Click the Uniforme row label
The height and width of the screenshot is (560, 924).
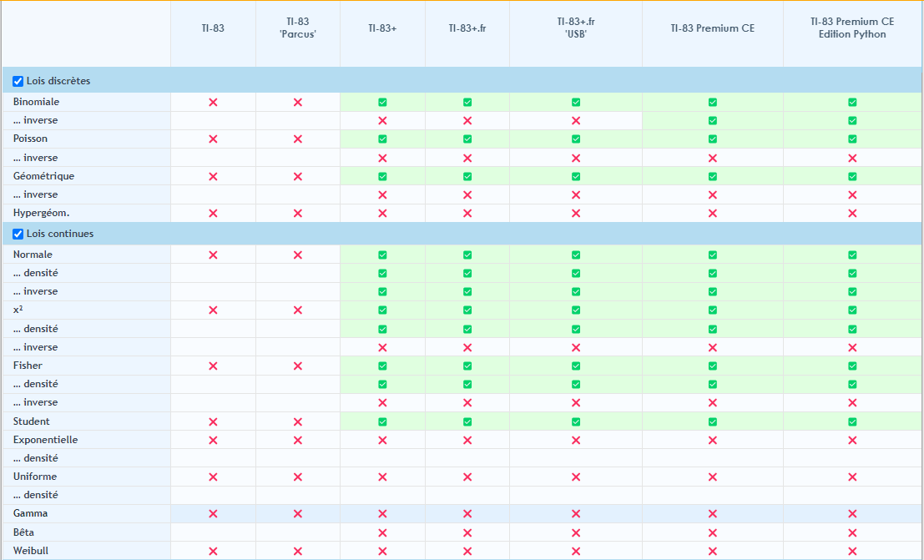[x=35, y=477]
